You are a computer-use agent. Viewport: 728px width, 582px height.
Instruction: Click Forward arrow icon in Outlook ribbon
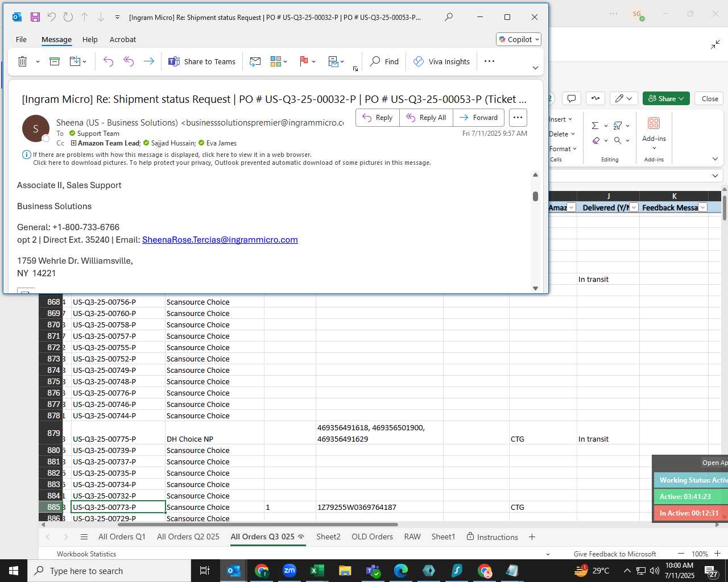point(148,61)
